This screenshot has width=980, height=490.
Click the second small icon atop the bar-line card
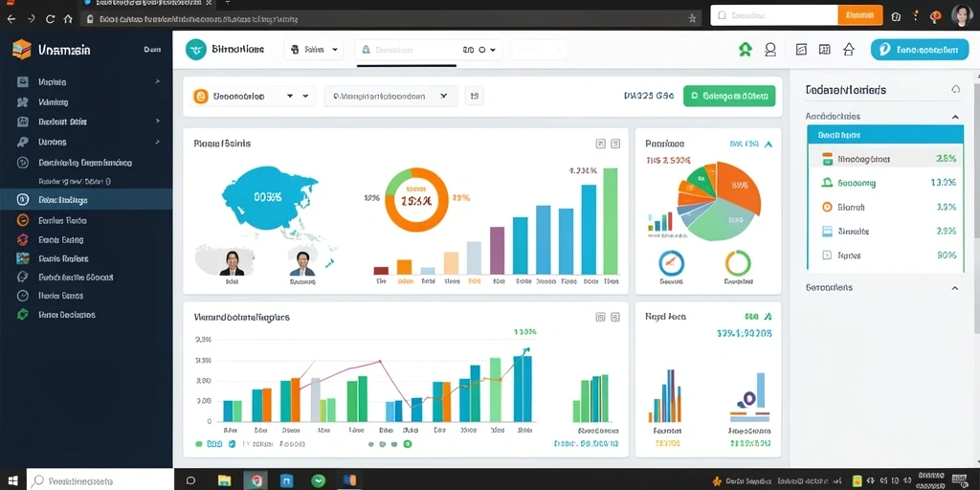click(x=615, y=318)
